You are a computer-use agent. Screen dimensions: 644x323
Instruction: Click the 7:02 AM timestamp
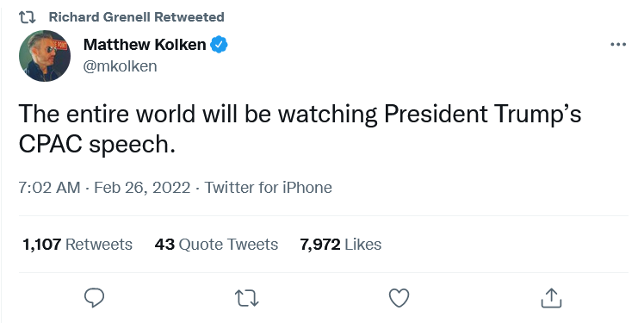pos(49,188)
